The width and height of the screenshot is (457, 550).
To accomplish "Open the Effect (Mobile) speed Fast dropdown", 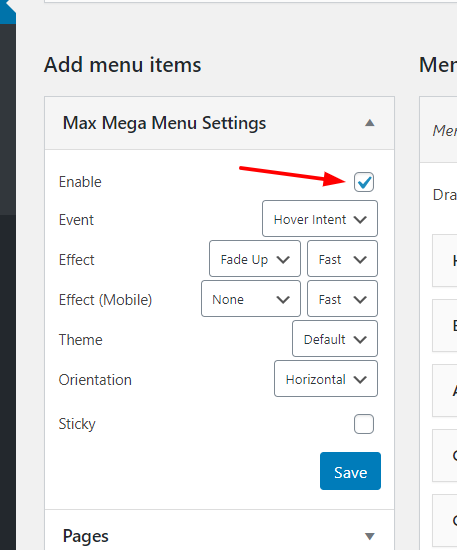I will point(342,299).
